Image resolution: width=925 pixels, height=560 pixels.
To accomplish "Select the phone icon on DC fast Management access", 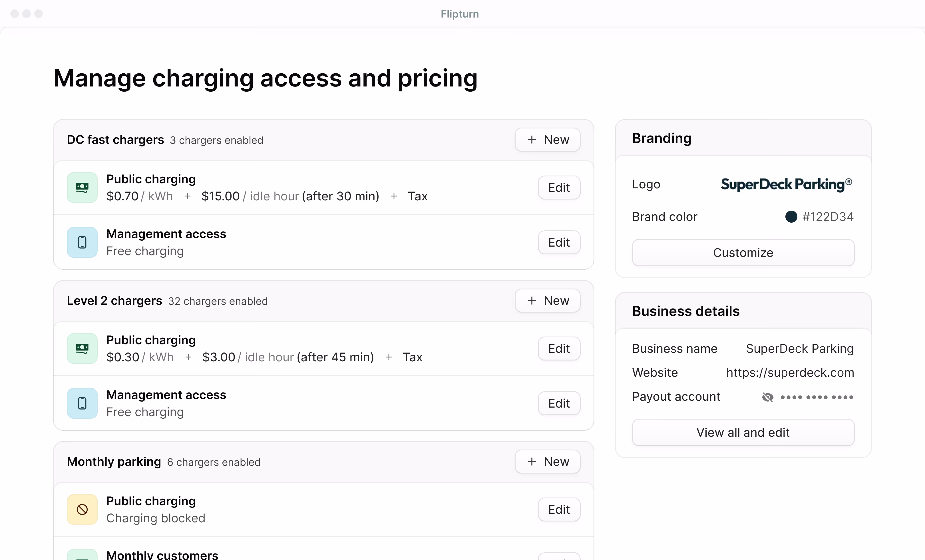I will [x=82, y=242].
